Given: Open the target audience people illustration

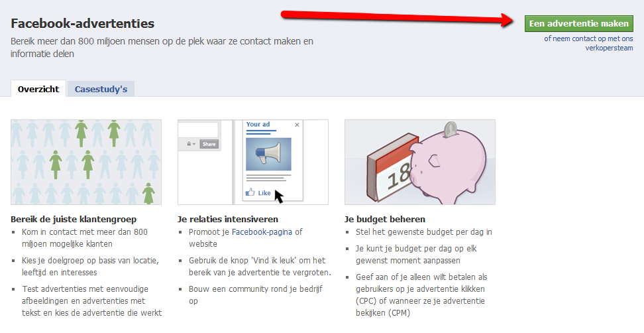Looking at the screenshot, I should pos(86,162).
